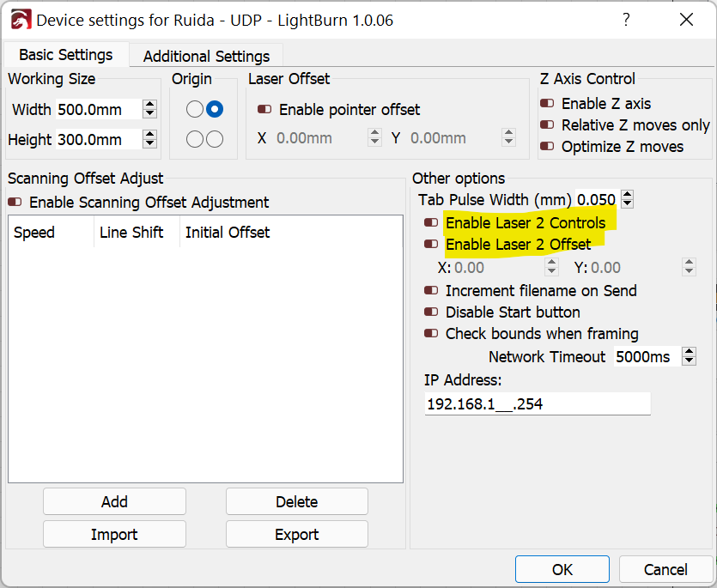Viewport: 717px width, 588px height.
Task: Switch to the Basic Settings tab
Action: click(x=66, y=55)
